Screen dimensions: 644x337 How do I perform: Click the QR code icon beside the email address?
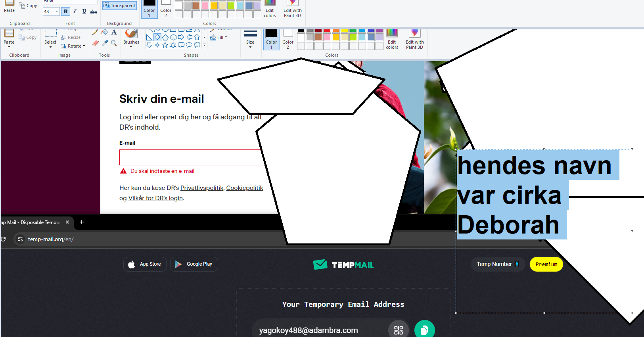pos(398,330)
